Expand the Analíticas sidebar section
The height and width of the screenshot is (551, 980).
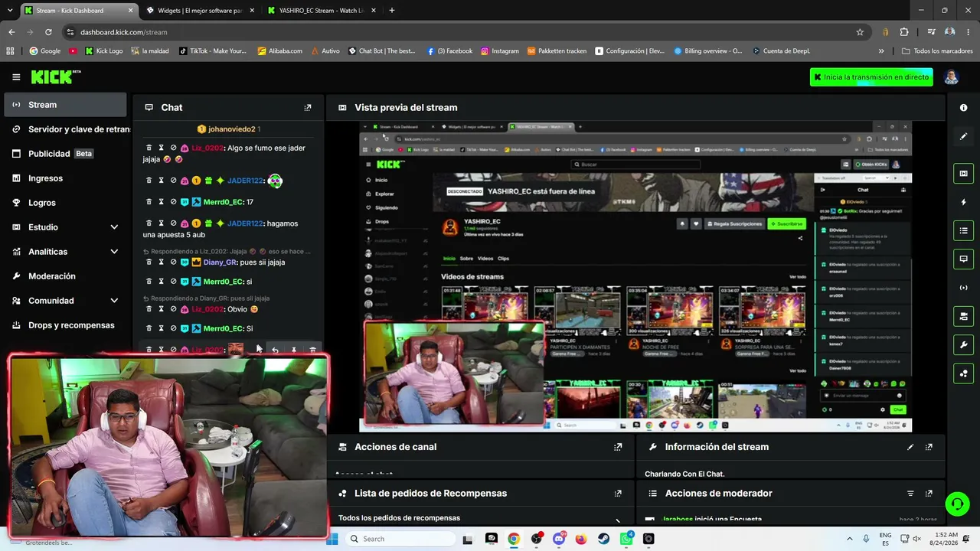pos(114,252)
